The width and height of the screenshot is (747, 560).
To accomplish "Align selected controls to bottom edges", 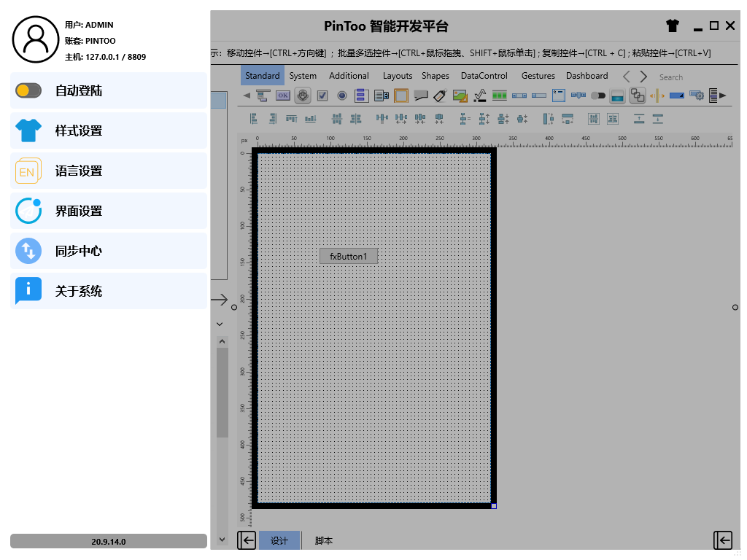I will [311, 119].
